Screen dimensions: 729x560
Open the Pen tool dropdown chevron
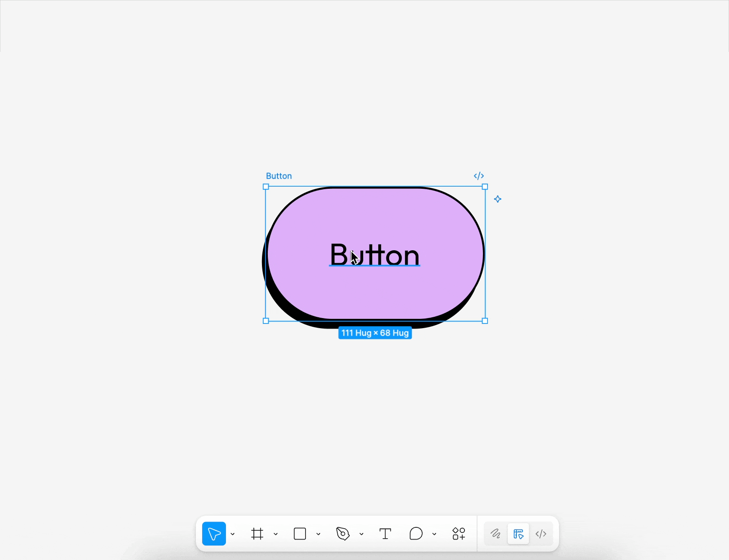coord(362,534)
